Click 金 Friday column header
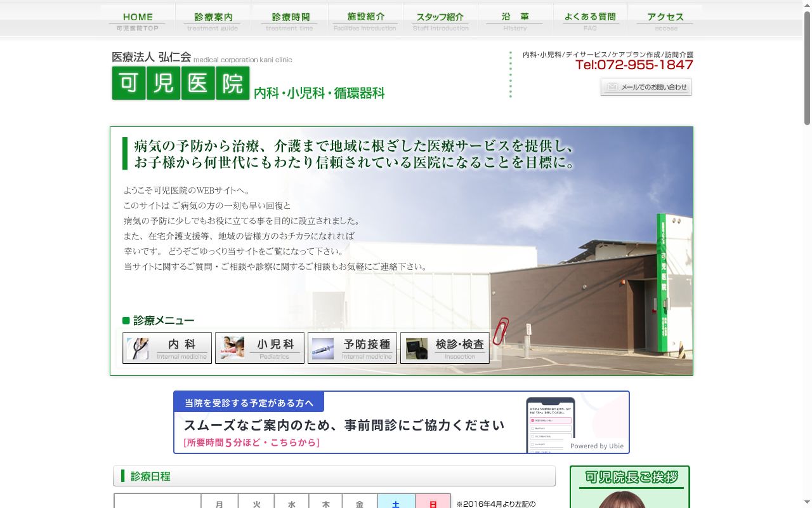Screen dimensions: 812x508 pyautogui.click(x=360, y=501)
